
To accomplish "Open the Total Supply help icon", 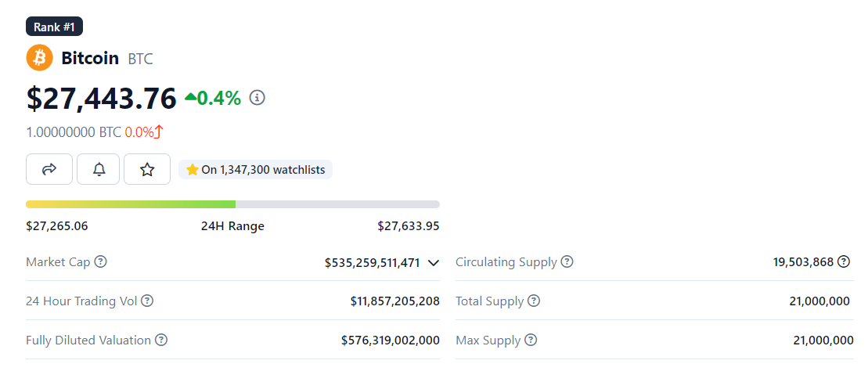I will 534,301.
